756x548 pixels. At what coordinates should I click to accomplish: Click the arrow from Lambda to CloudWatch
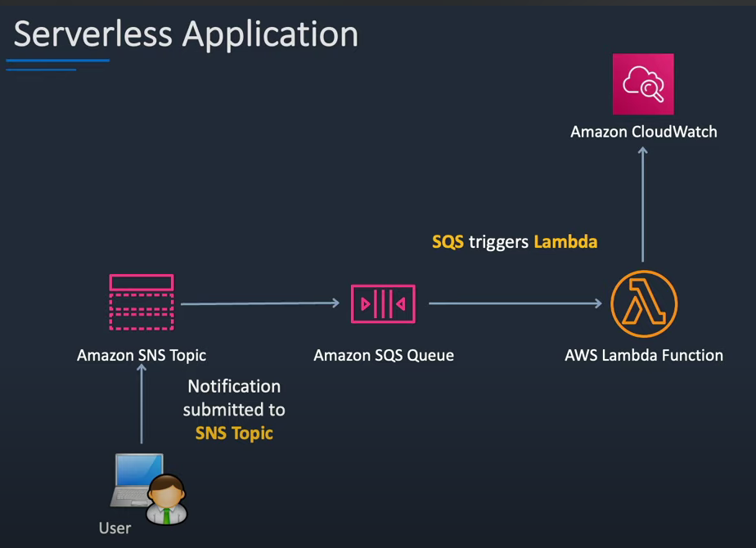tap(644, 204)
